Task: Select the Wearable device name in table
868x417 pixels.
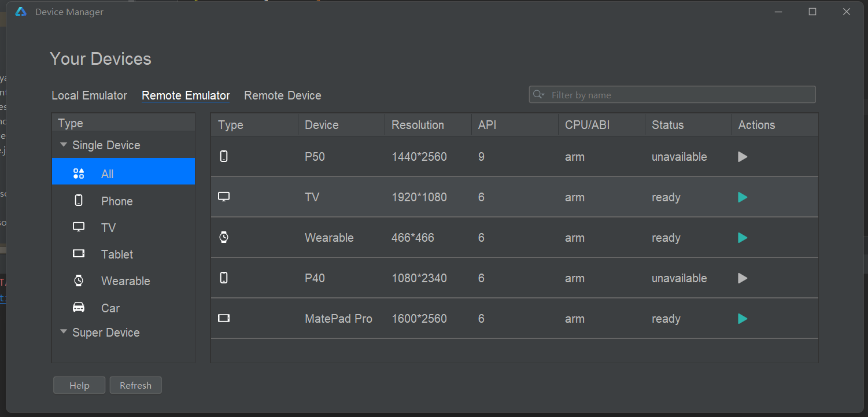Action: point(329,238)
